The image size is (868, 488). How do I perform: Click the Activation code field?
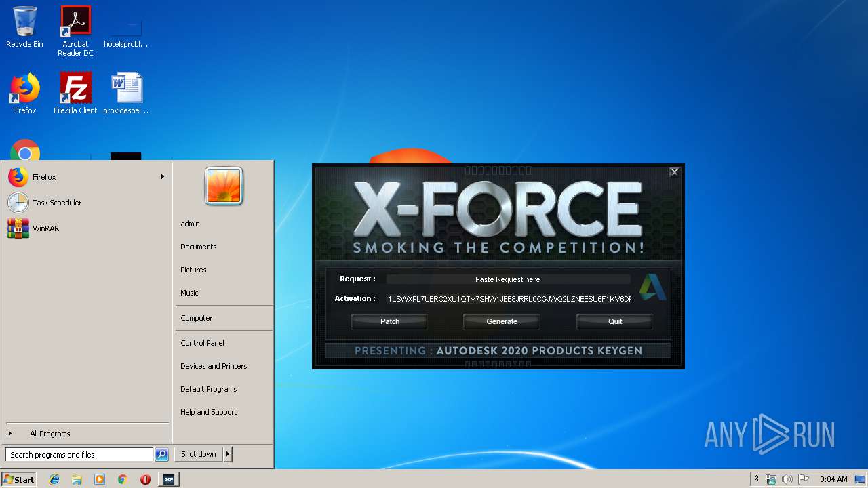coord(509,299)
